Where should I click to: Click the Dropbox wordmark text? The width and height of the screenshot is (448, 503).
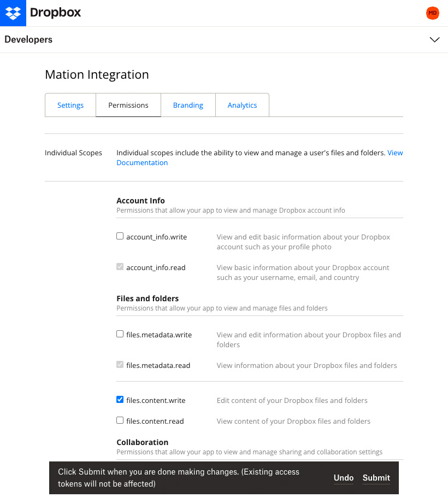coord(55,13)
